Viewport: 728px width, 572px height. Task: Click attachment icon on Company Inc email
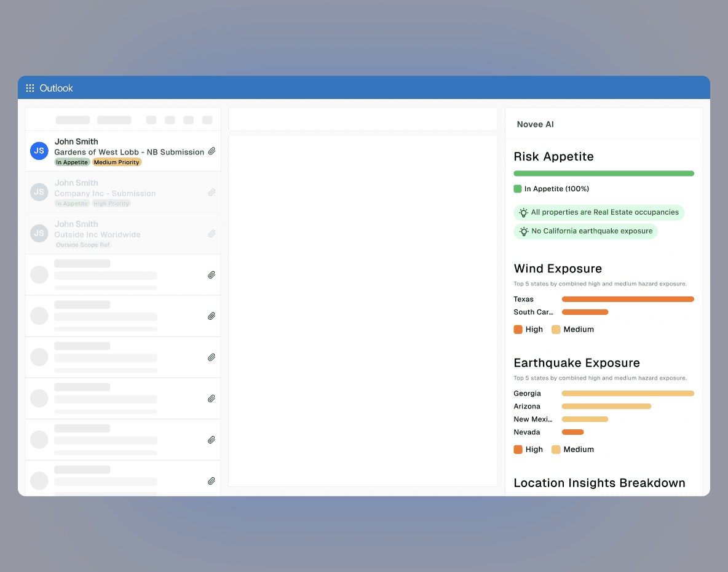(212, 193)
